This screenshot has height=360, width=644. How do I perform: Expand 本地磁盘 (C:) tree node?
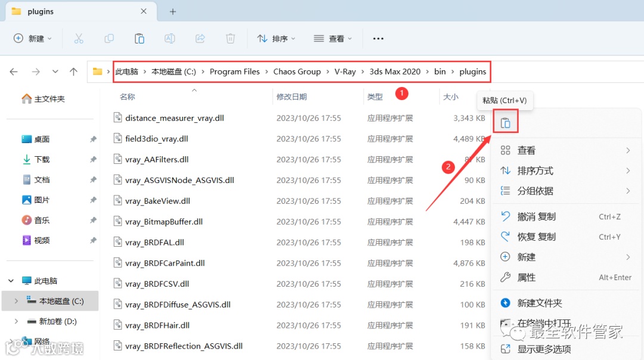[16, 301]
